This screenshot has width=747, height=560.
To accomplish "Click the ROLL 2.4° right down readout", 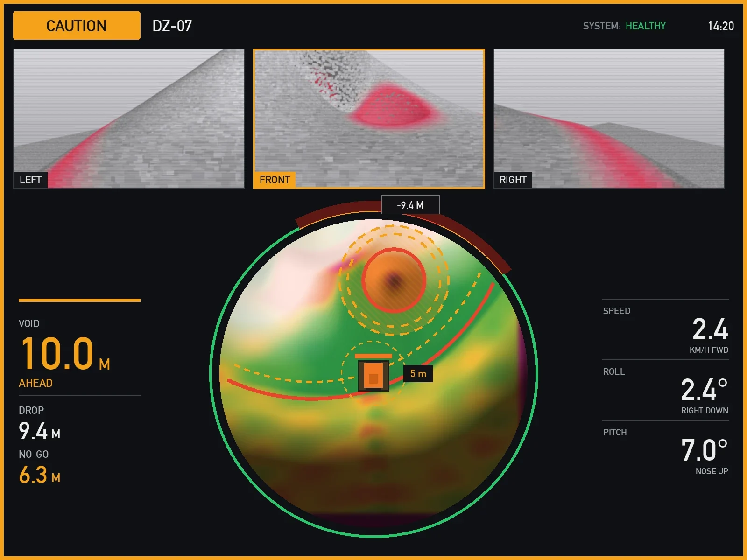I will [x=665, y=391].
